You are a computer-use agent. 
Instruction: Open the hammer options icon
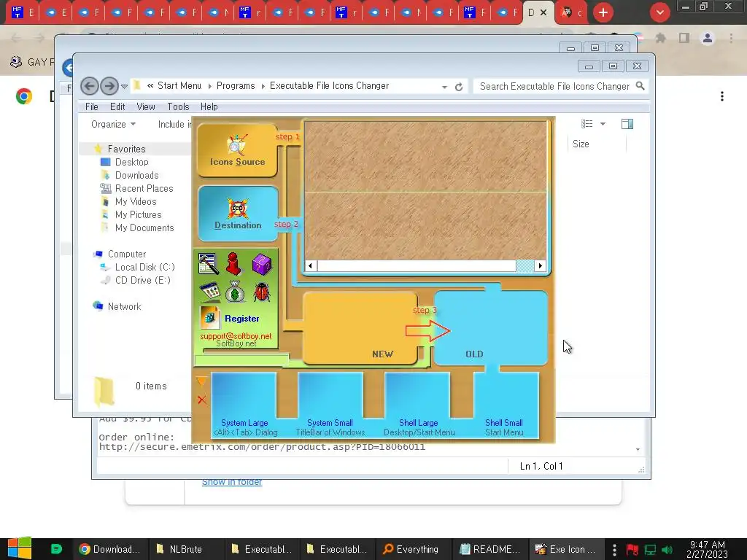click(x=209, y=264)
